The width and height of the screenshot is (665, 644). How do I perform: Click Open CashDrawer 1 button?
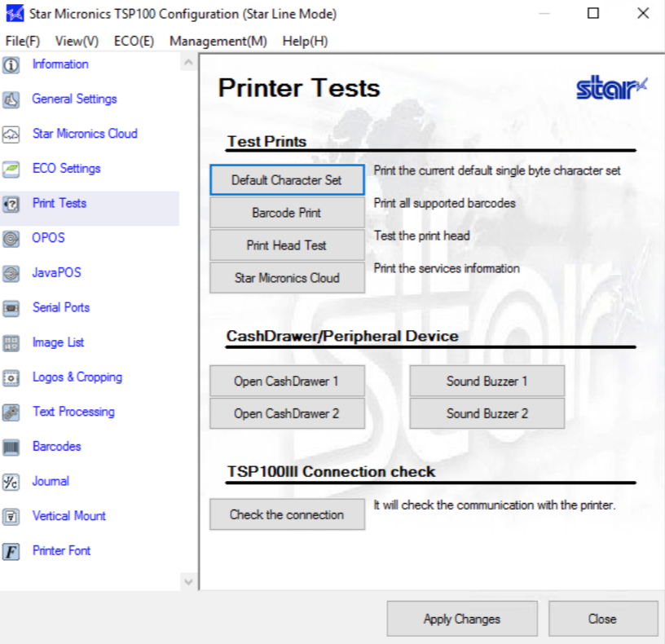click(287, 381)
